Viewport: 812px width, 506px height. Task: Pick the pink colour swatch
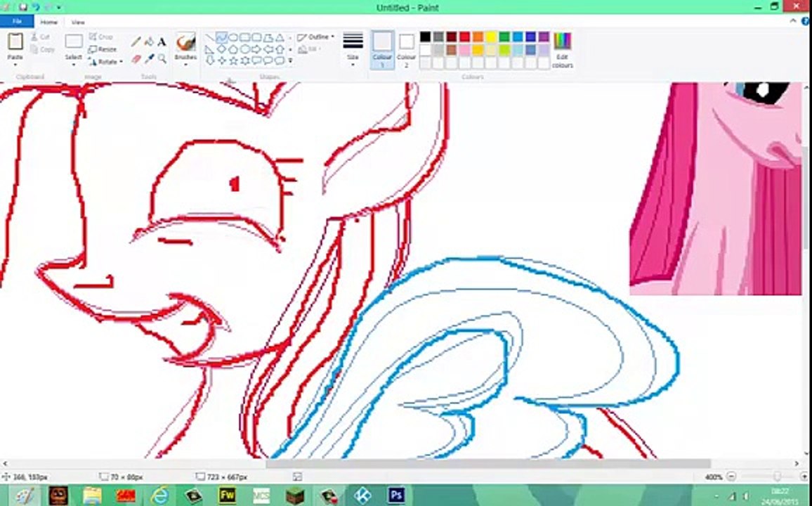[x=464, y=50]
